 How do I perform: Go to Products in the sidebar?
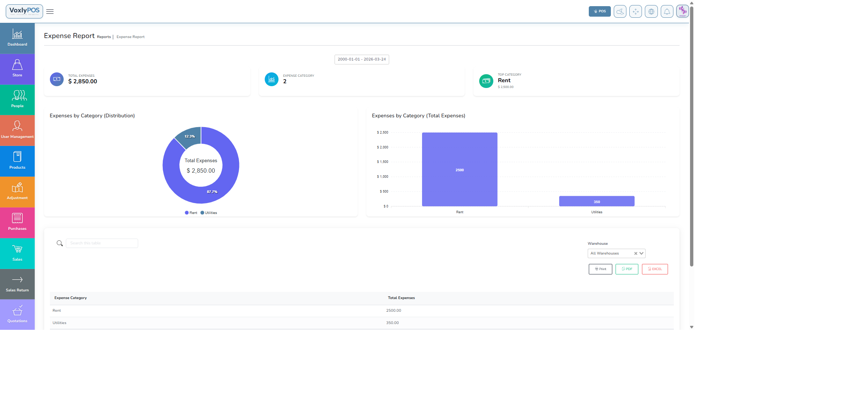(17, 161)
